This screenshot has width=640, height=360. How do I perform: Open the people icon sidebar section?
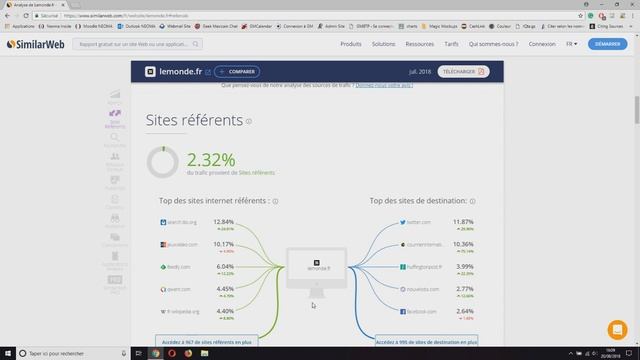[x=115, y=162]
